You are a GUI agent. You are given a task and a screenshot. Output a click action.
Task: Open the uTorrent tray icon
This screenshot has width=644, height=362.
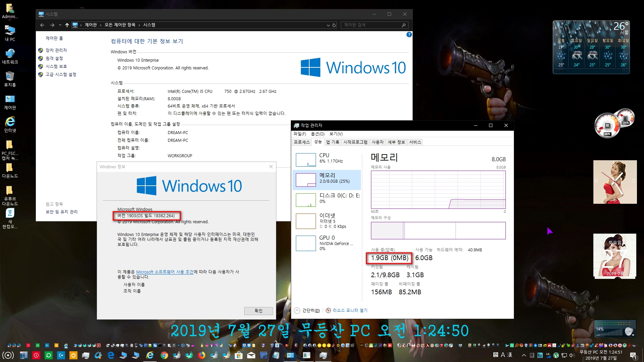coord(556,355)
